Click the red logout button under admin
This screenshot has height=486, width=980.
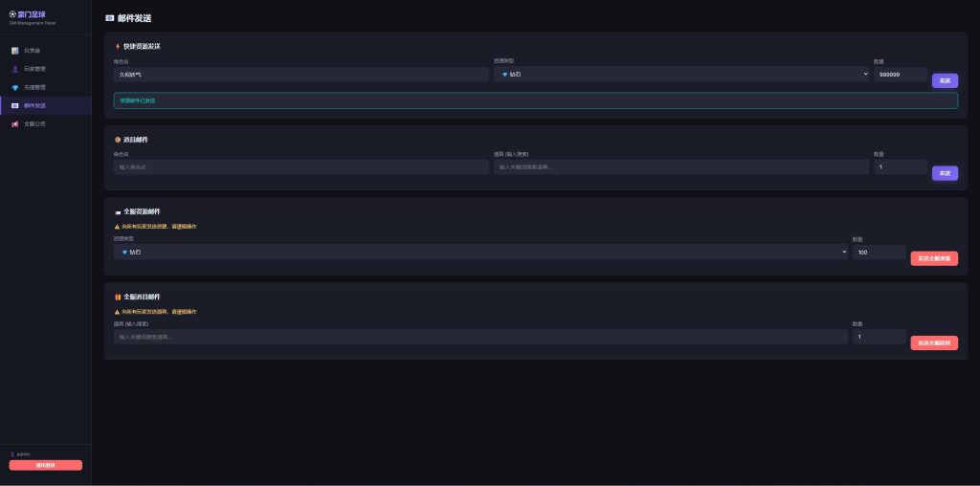(45, 465)
